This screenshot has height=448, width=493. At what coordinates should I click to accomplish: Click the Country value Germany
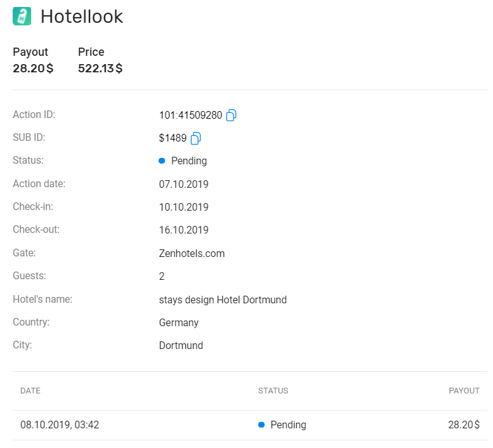pos(178,323)
